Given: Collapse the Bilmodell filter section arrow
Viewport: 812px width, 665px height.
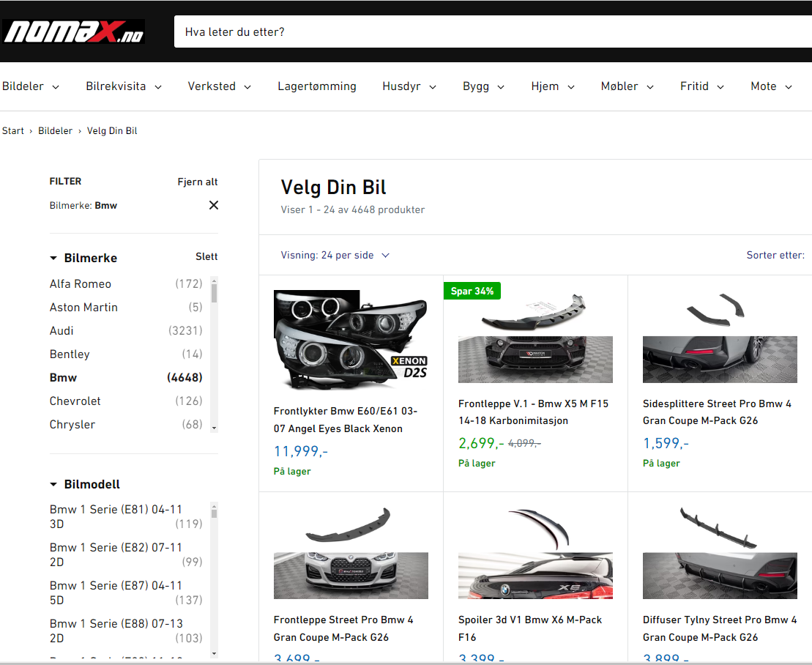Looking at the screenshot, I should tap(53, 484).
